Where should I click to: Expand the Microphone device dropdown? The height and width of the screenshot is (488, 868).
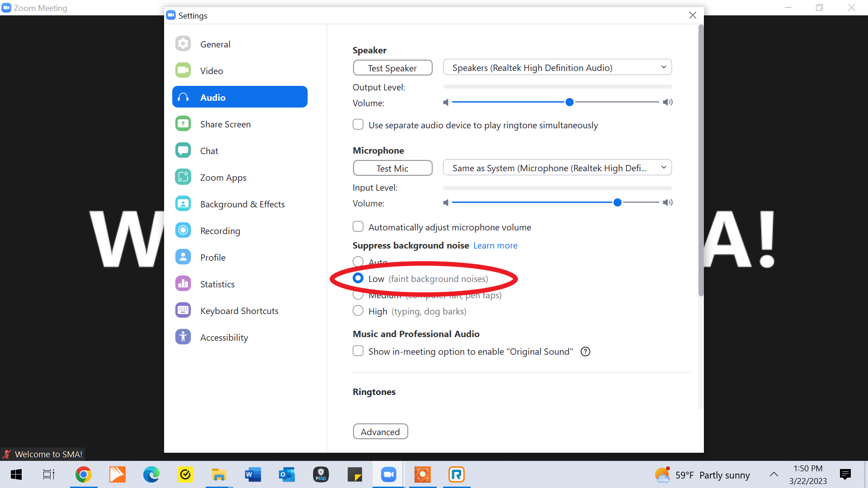557,168
